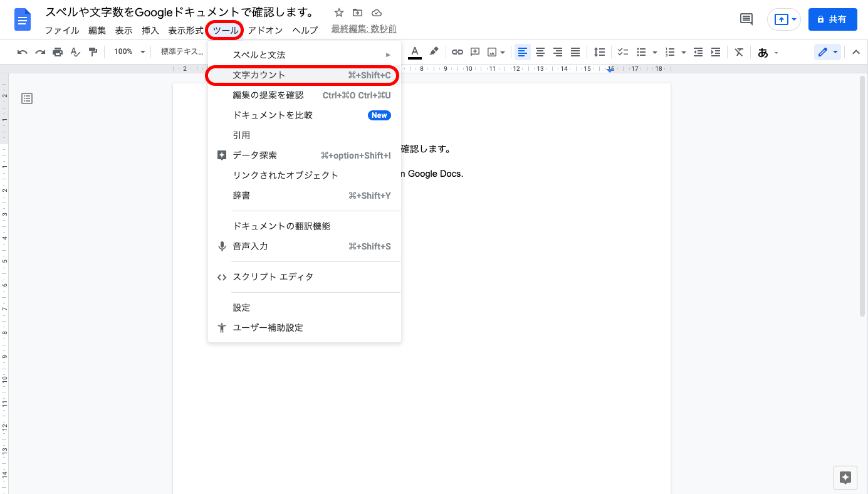Toggle center align
The height and width of the screenshot is (494, 868).
540,52
